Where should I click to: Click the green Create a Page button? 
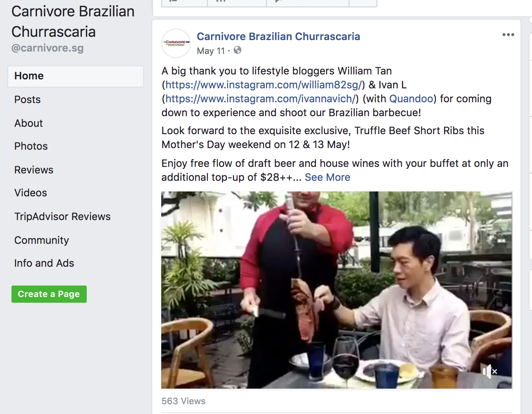49,294
